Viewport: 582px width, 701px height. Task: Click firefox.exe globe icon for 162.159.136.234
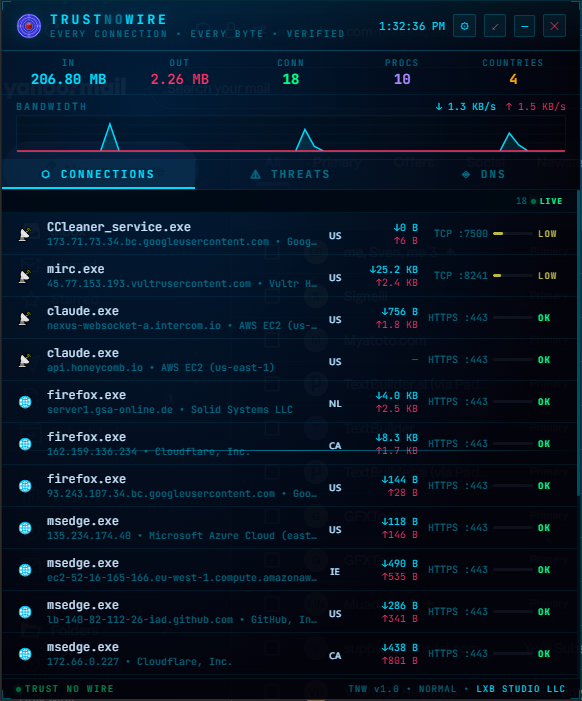25,444
